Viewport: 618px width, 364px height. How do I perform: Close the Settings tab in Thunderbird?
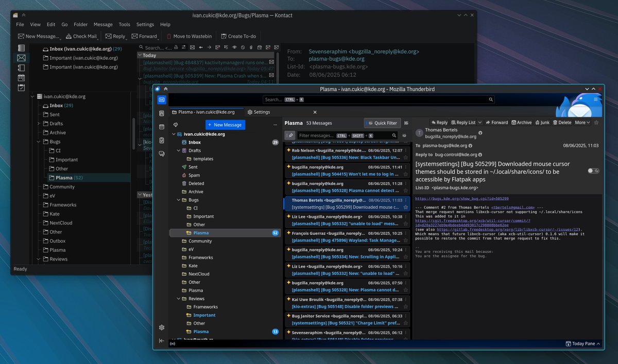tap(315, 112)
